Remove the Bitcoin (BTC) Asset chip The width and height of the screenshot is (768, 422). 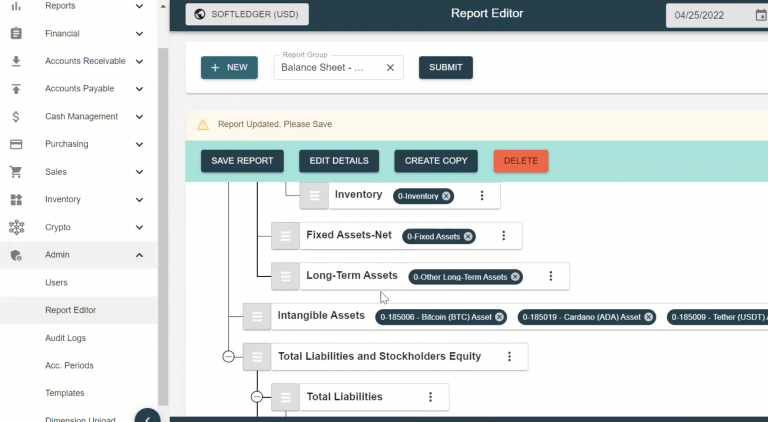[499, 317]
